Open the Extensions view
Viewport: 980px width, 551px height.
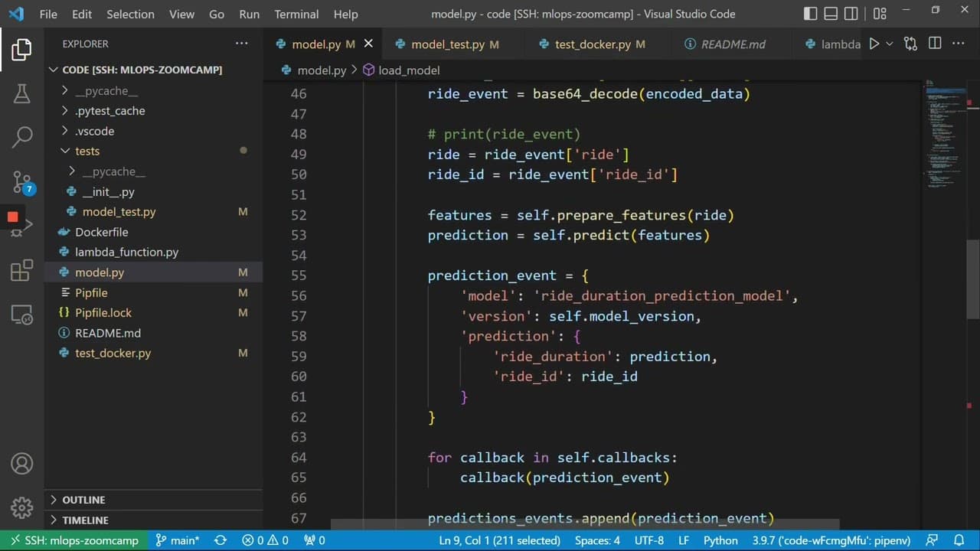click(x=21, y=270)
